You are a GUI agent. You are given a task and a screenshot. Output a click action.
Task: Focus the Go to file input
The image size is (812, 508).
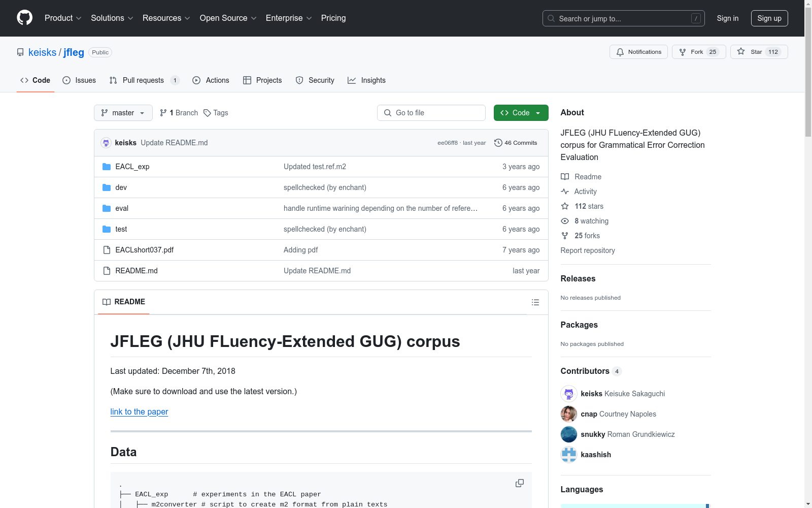pyautogui.click(x=431, y=113)
